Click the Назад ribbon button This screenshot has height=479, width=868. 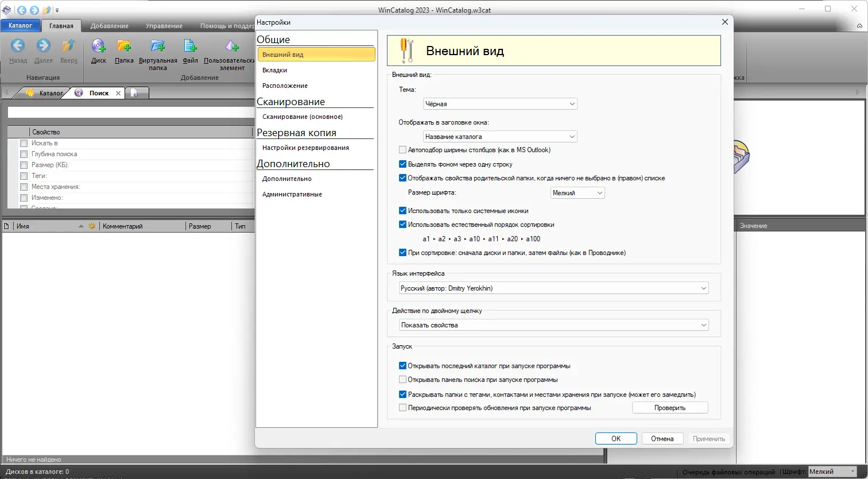18,51
